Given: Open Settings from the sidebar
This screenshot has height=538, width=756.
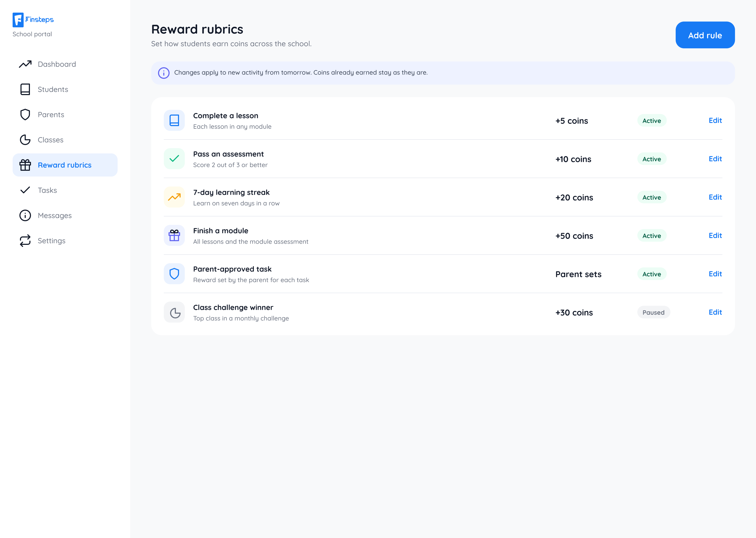Looking at the screenshot, I should [x=65, y=241].
